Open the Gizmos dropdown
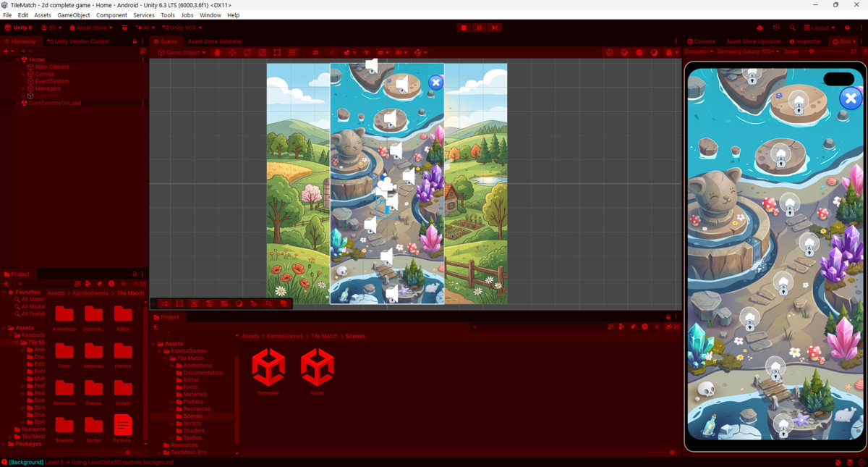 [420, 52]
